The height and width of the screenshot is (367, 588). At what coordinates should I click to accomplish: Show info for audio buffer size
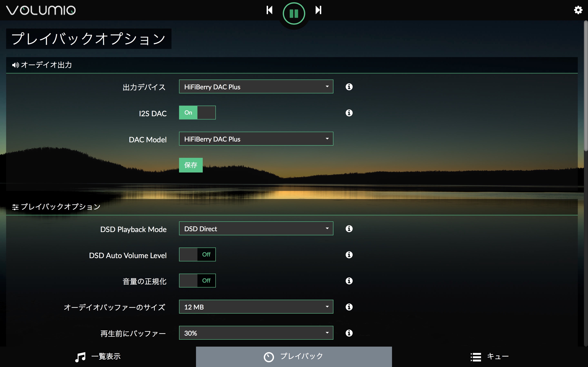(349, 307)
